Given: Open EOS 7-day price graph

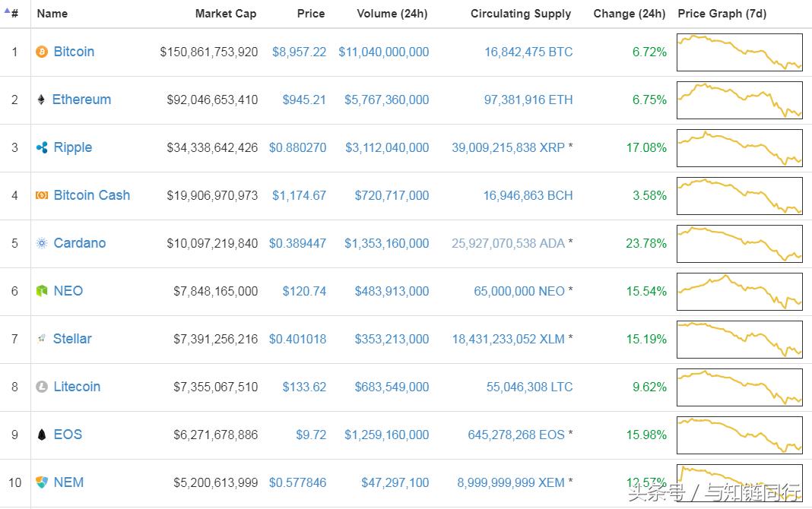Looking at the screenshot, I should pyautogui.click(x=740, y=435).
